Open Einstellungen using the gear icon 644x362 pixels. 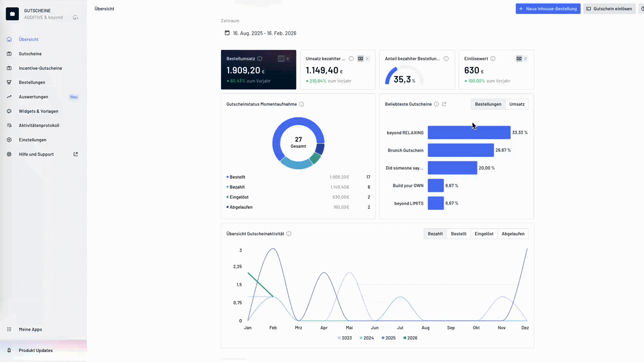pos(9,139)
